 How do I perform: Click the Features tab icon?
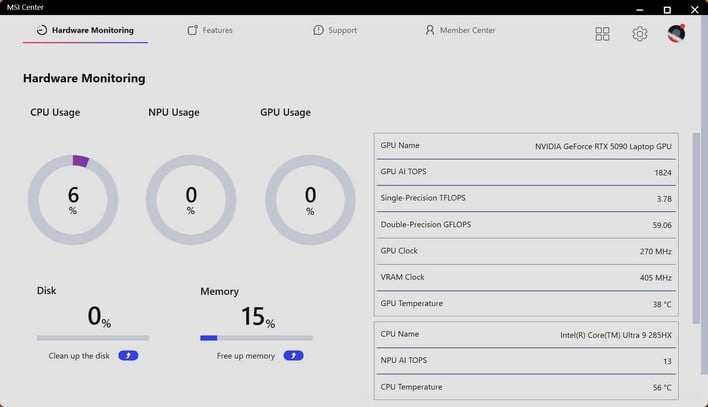192,30
